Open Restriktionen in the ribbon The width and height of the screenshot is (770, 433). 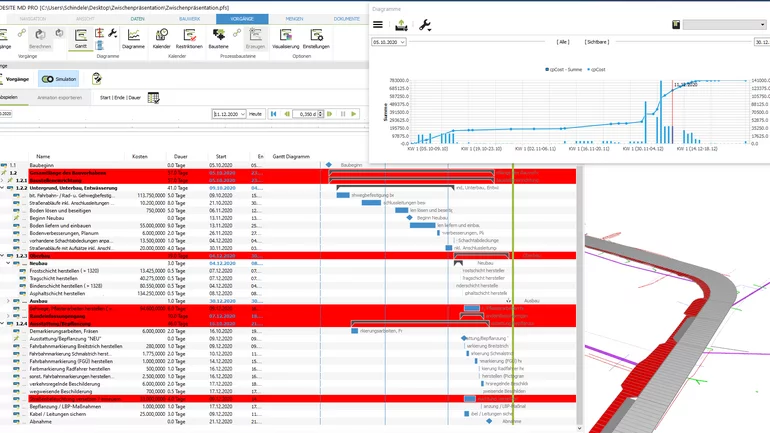tap(189, 38)
